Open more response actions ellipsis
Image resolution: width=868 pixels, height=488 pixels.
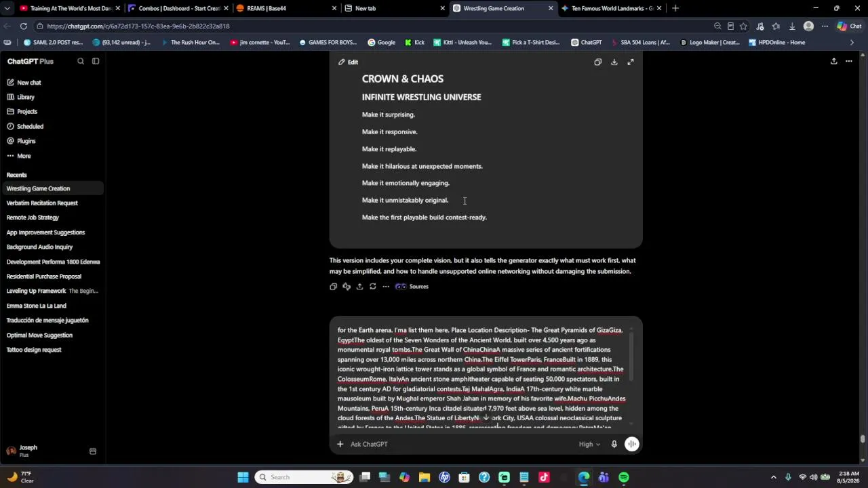pos(386,287)
